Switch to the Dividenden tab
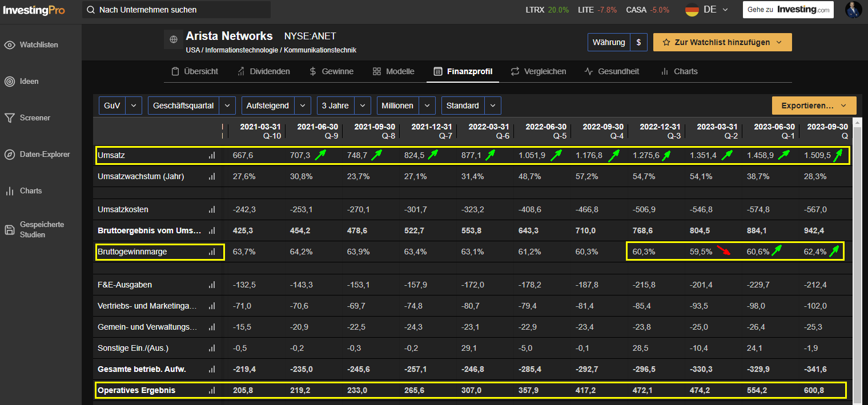Screen dimensions: 868x405 point(263,71)
